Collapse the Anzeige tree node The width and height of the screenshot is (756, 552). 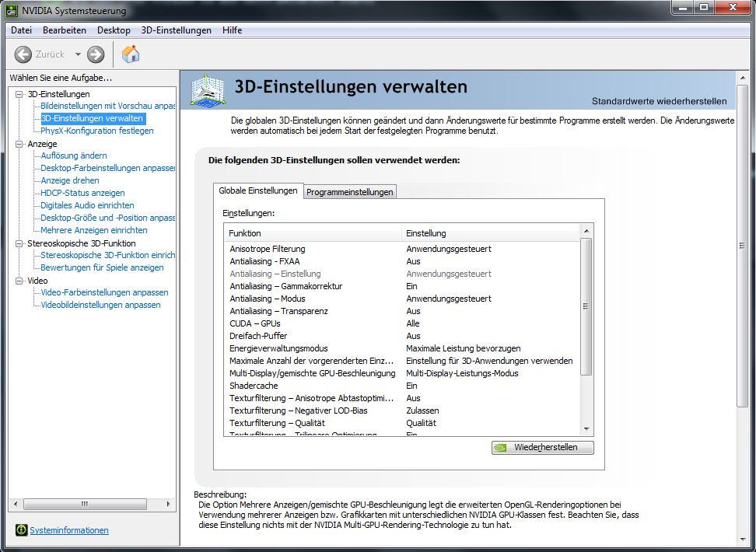click(19, 144)
